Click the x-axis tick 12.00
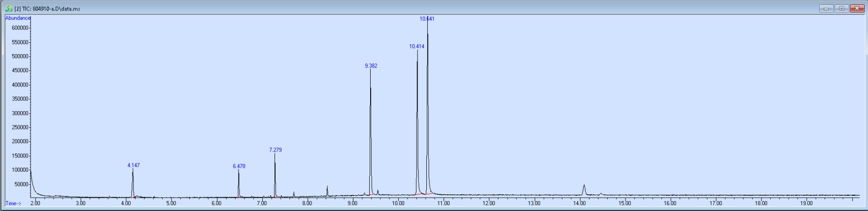The image size is (868, 211). pyautogui.click(x=488, y=203)
